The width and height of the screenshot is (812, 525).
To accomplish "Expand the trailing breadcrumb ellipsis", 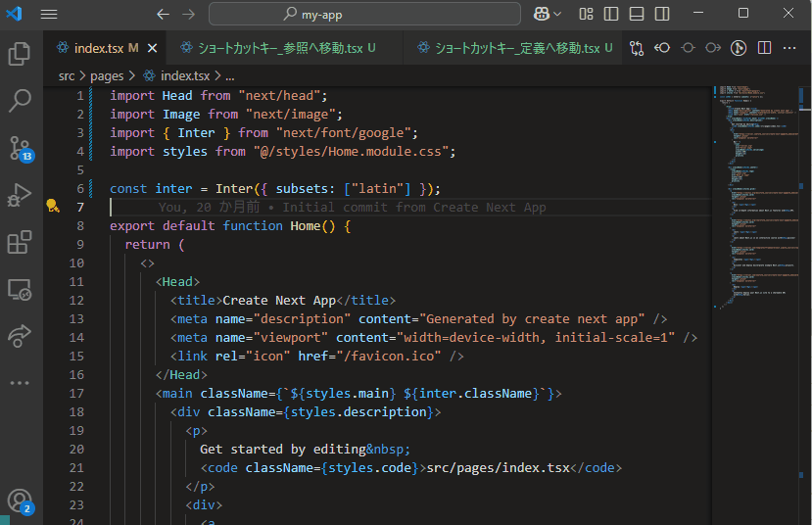I will tap(230, 77).
